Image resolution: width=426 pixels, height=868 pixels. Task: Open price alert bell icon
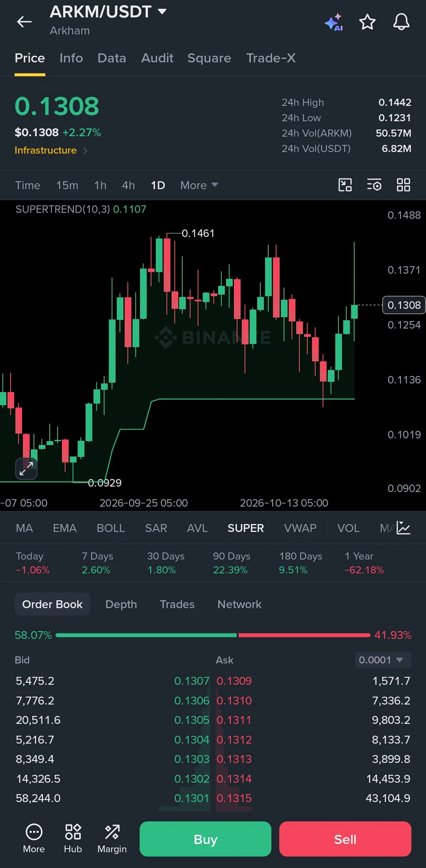click(x=402, y=22)
